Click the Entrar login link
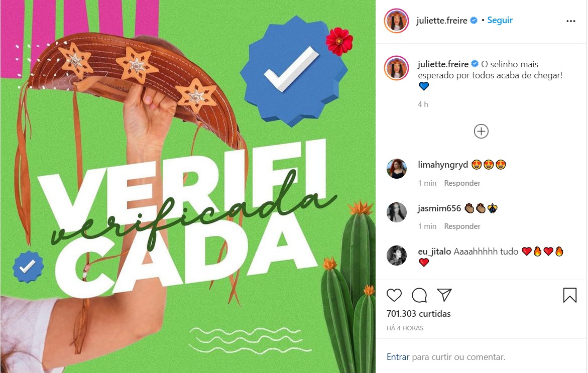588x373 pixels. pyautogui.click(x=398, y=357)
